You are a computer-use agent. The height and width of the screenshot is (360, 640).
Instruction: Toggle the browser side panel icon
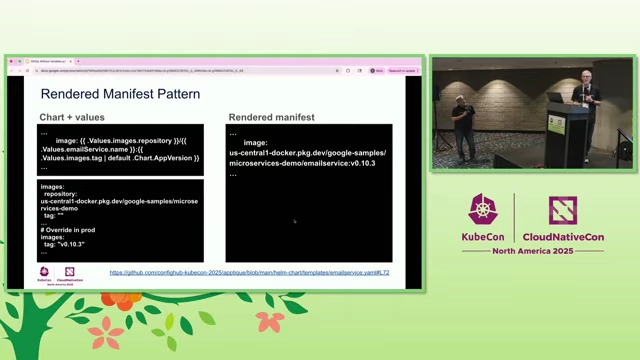[360, 71]
